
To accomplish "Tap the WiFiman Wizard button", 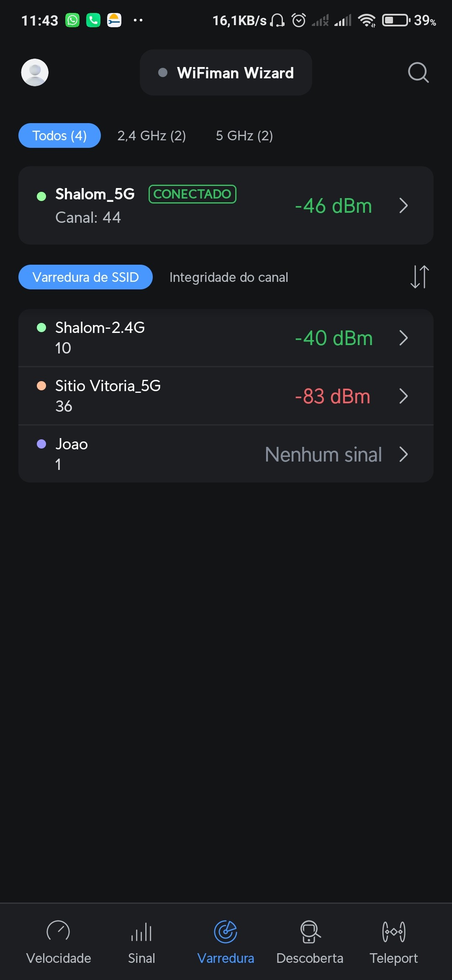I will click(226, 73).
